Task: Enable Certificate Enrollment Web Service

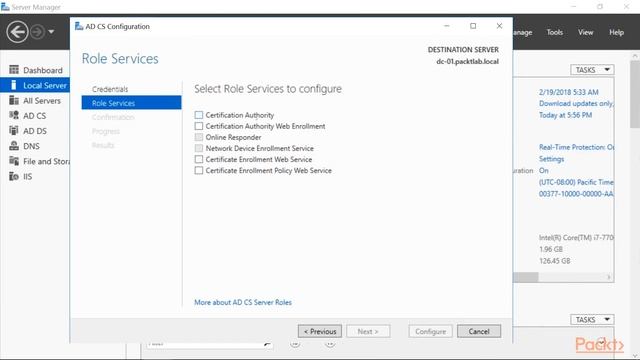Action: (x=199, y=159)
